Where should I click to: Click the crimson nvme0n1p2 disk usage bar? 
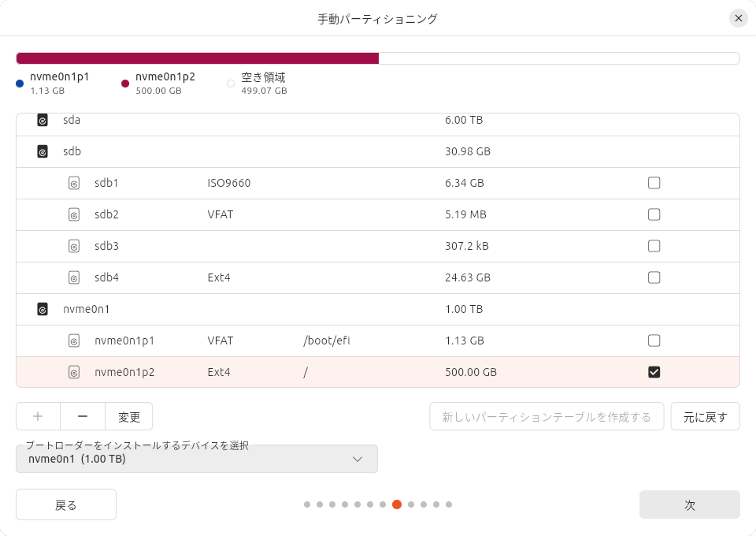pos(198,58)
